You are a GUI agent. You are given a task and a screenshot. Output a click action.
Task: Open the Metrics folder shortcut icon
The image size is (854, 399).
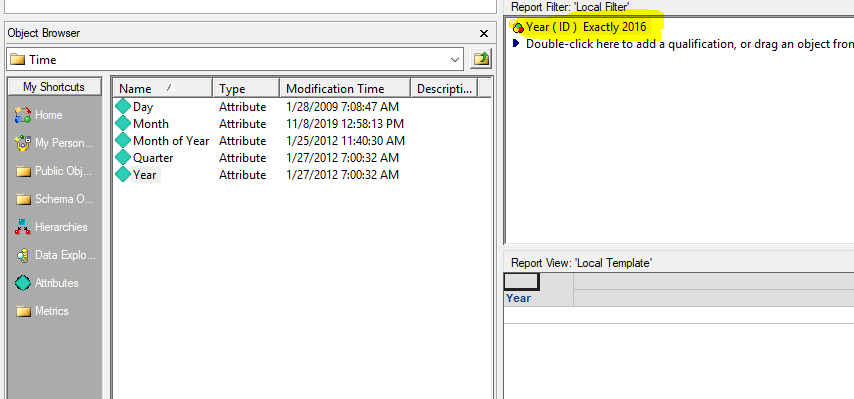(23, 311)
